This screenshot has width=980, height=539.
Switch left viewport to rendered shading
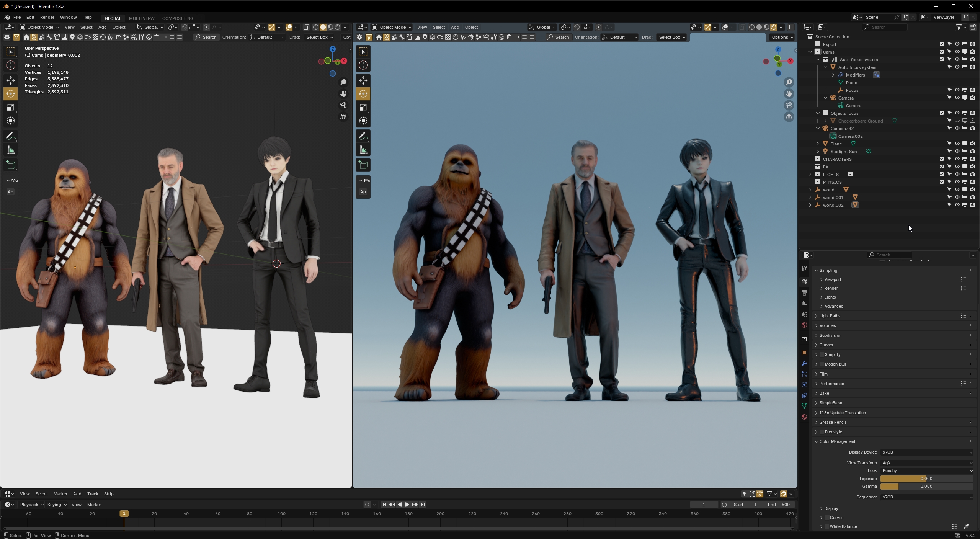(x=338, y=27)
